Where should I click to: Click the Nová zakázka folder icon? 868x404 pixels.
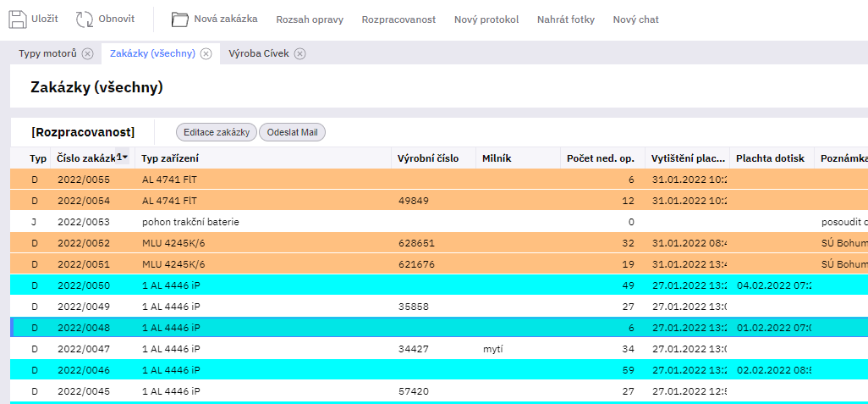(x=179, y=19)
